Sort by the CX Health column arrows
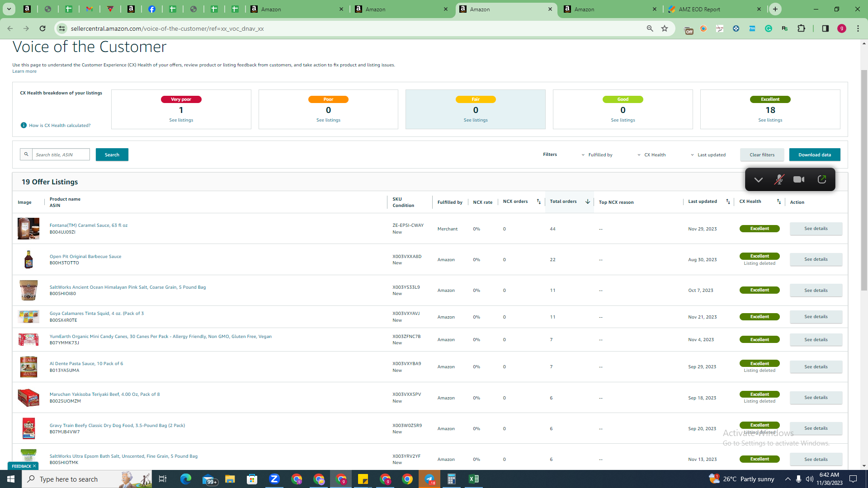The image size is (868, 488). point(779,202)
